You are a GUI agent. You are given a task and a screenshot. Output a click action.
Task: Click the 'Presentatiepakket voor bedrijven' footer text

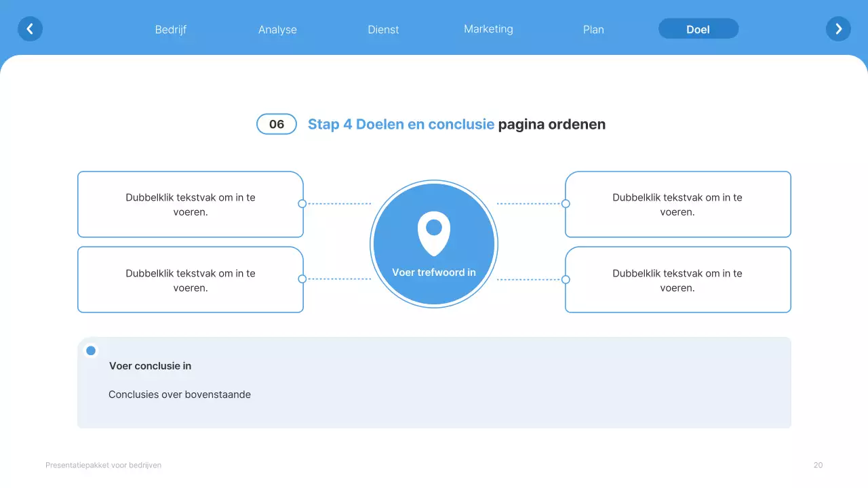(x=103, y=465)
